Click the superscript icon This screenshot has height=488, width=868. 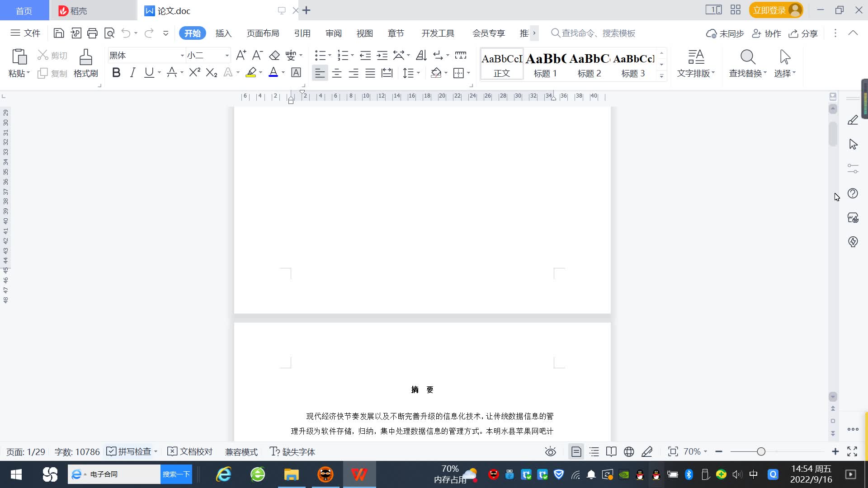click(193, 72)
